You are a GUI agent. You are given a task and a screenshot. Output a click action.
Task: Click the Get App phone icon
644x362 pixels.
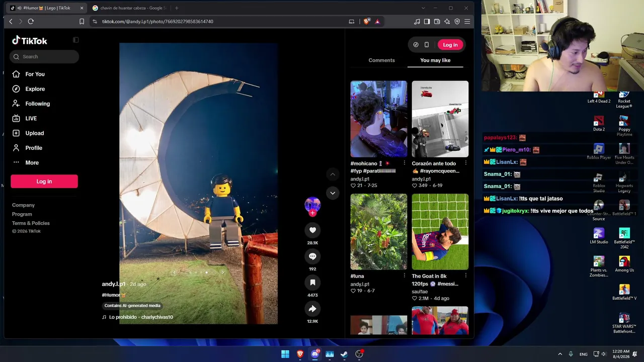427,45
